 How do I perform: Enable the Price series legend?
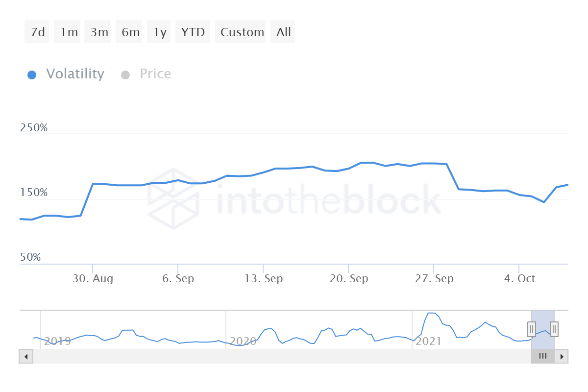[155, 74]
